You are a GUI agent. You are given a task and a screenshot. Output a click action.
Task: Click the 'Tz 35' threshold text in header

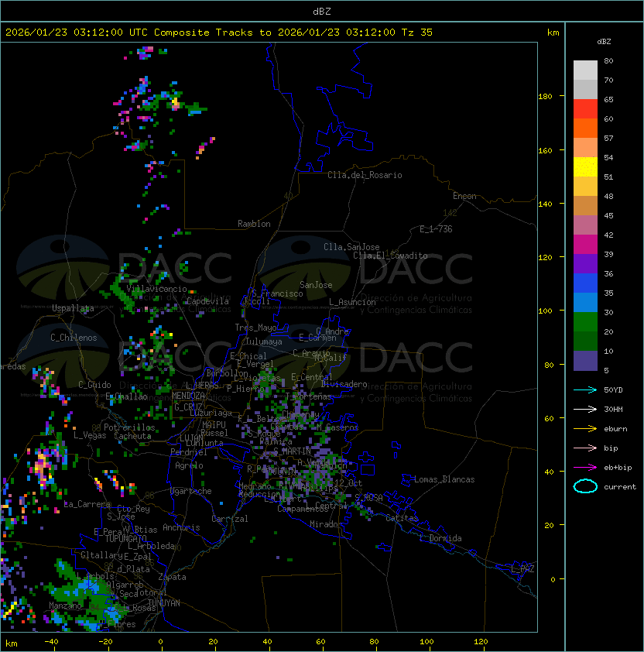pos(417,32)
